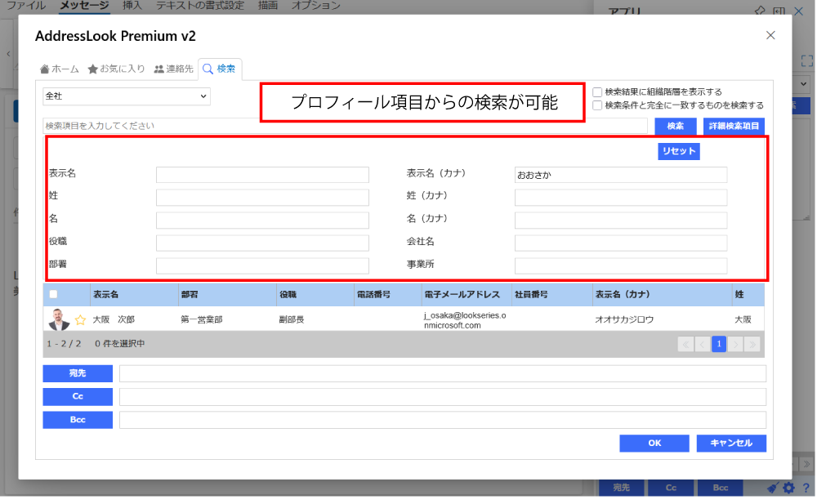817x504 pixels.
Task: Focus the 会社名 input field
Action: (621, 243)
